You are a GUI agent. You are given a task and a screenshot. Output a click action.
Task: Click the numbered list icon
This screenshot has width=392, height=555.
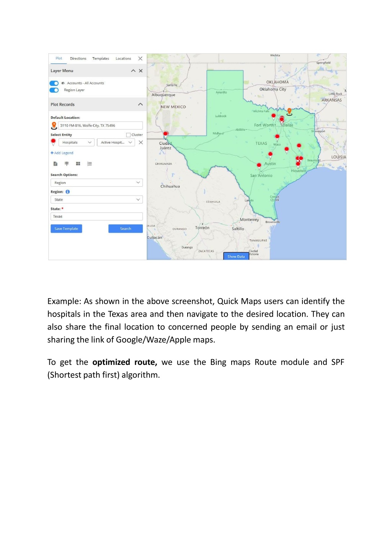[90, 164]
